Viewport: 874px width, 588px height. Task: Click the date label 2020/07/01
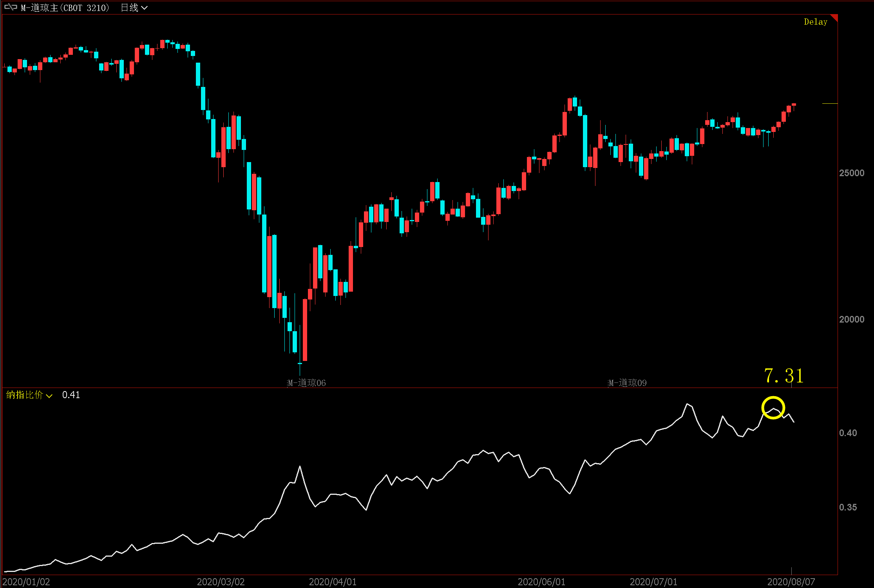pyautogui.click(x=653, y=582)
